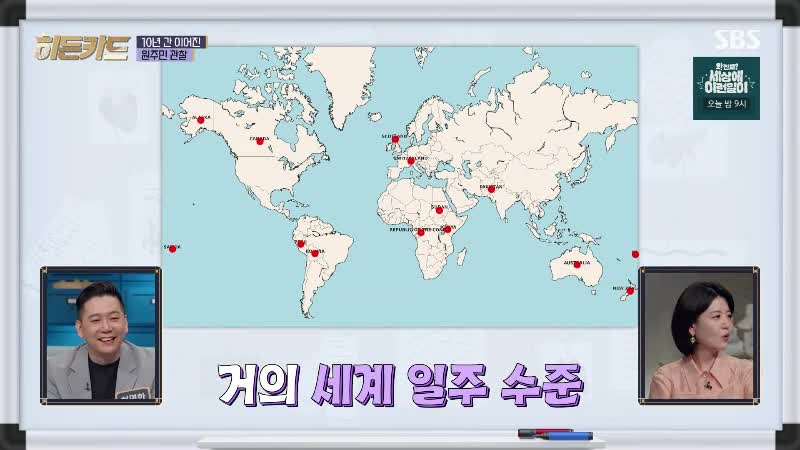Click the golden 히든카드 show logo
The image size is (800, 450).
click(x=82, y=47)
